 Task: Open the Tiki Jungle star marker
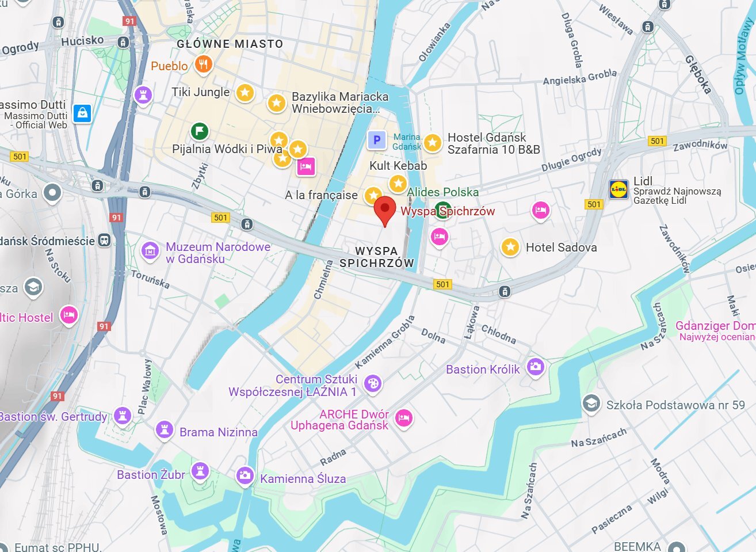[245, 93]
